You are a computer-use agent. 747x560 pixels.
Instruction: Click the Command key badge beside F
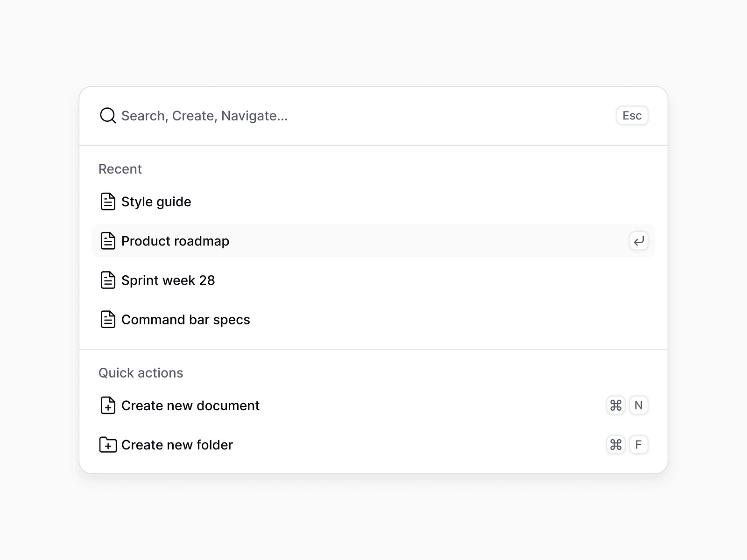point(616,445)
